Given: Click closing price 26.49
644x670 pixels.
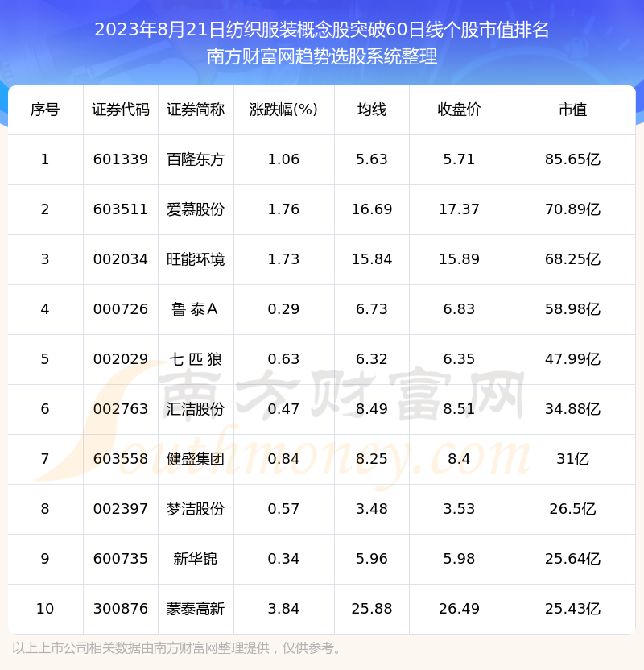Looking at the screenshot, I should 459,609.
